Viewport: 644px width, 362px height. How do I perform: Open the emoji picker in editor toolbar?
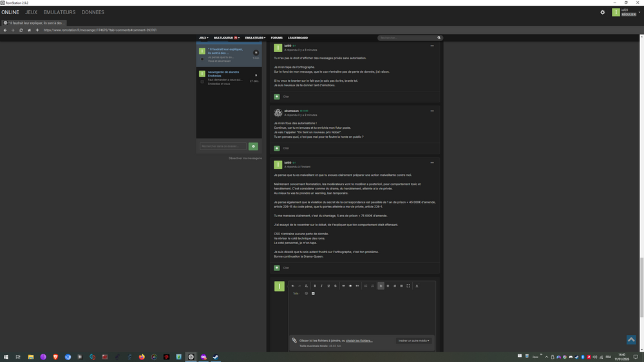point(307,294)
